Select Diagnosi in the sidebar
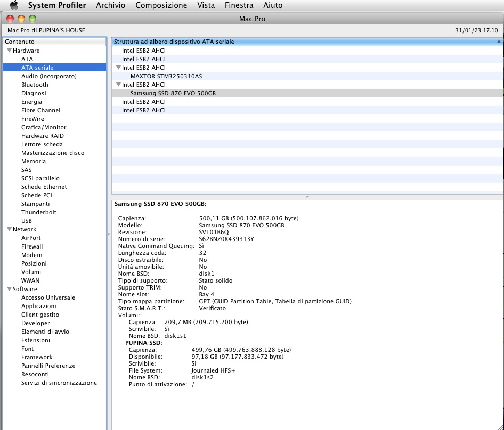This screenshot has height=430, width=504. tap(34, 93)
